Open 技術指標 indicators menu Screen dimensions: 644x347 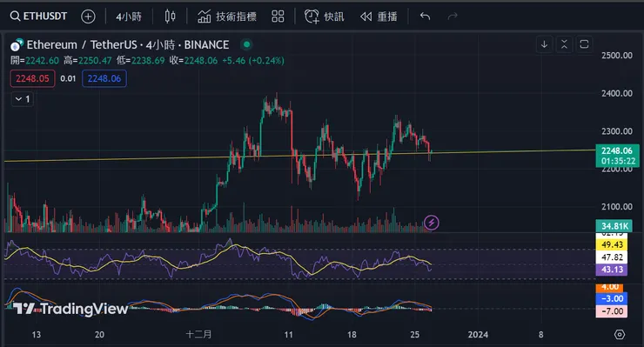(x=227, y=17)
